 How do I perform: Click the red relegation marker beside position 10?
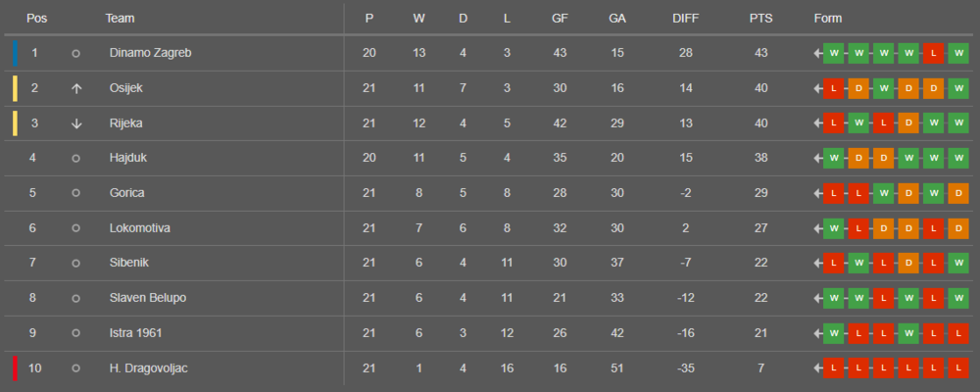tap(16, 368)
